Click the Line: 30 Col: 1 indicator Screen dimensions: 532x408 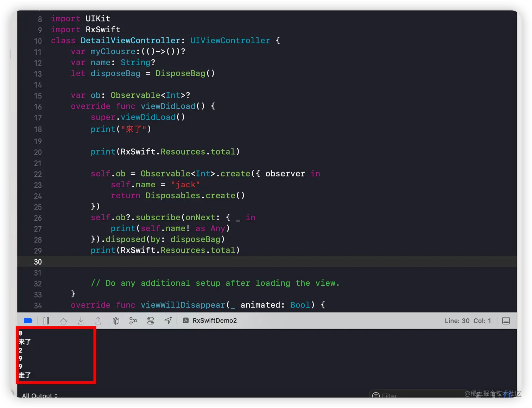pyautogui.click(x=468, y=321)
